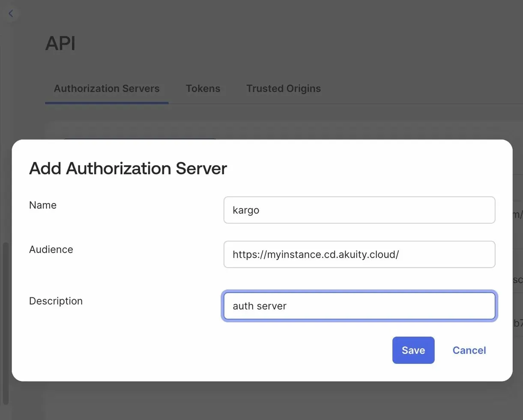
Task: Click the Description label text
Action: tap(56, 301)
